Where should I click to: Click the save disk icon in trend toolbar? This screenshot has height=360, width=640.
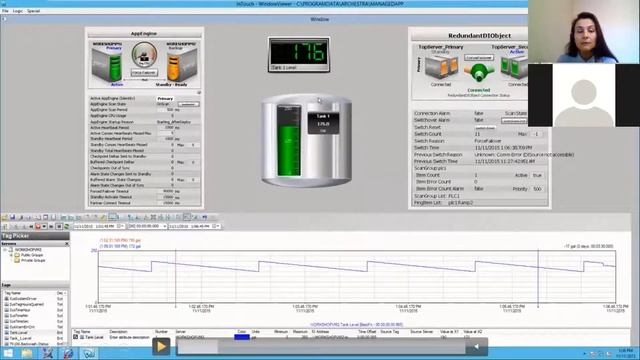coord(12,218)
